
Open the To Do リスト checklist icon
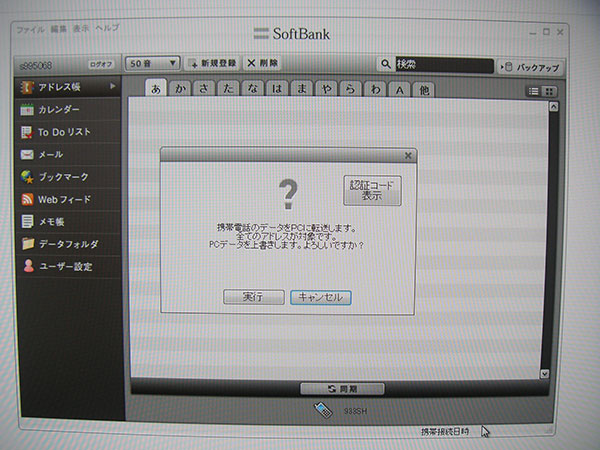[x=27, y=132]
